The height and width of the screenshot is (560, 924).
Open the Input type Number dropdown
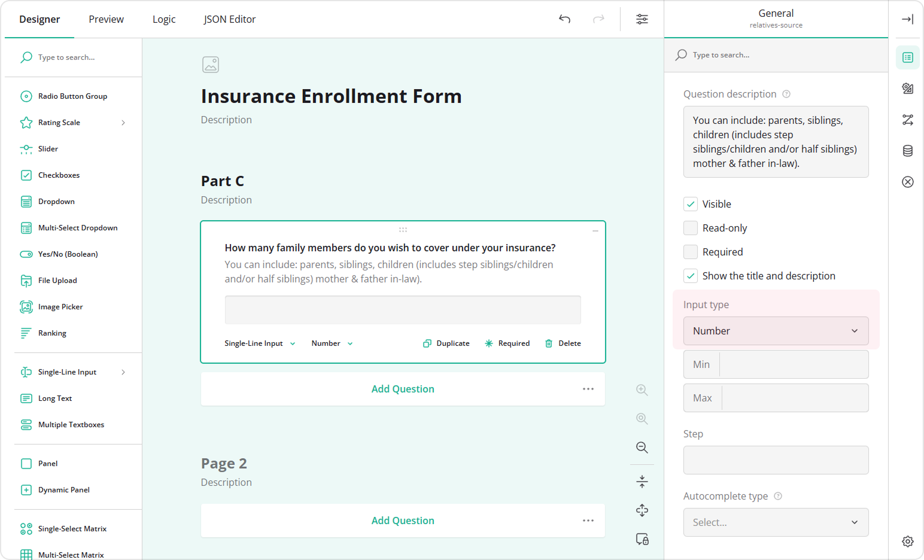(x=776, y=331)
